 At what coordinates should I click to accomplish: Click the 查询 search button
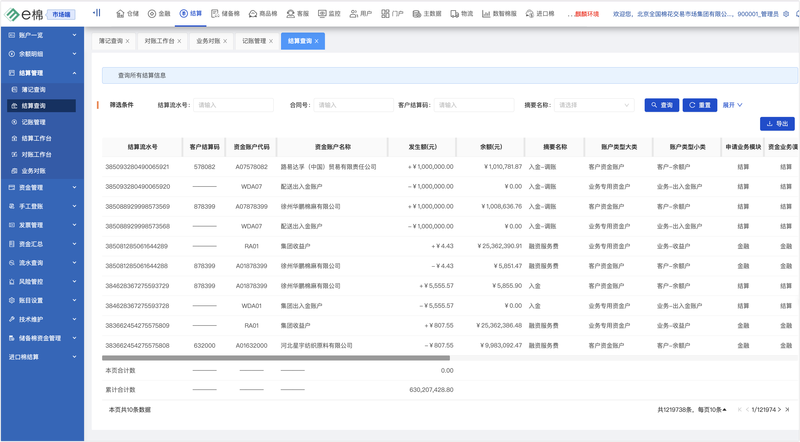(x=662, y=105)
